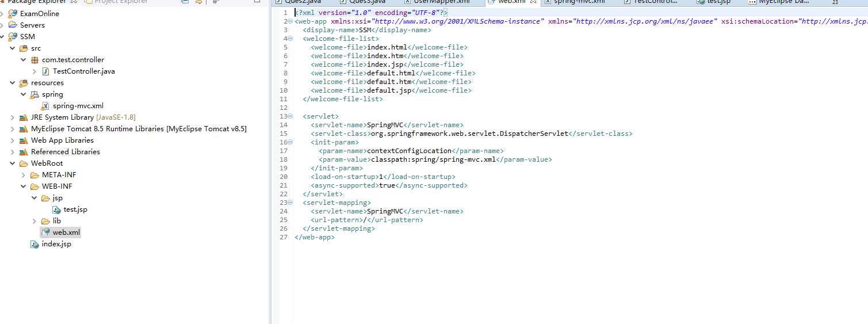
Task: Fold the welcome-file-list block at line 4
Action: pos(290,39)
